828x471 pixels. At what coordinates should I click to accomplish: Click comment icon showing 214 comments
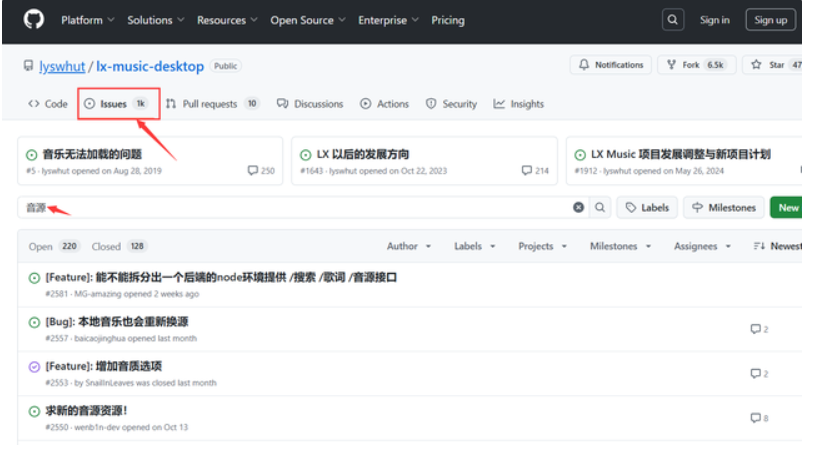coord(526,171)
